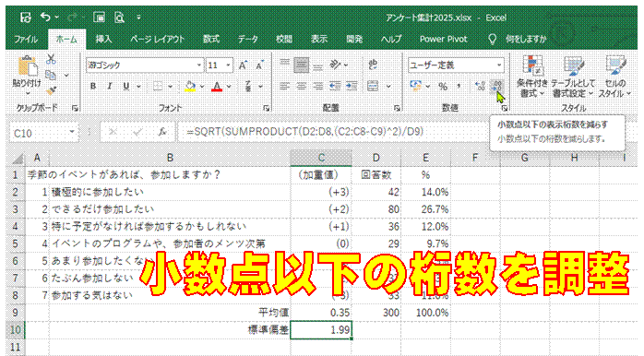Switch to the 挿入 tab
This screenshot has height=356, width=644.
[x=103, y=40]
